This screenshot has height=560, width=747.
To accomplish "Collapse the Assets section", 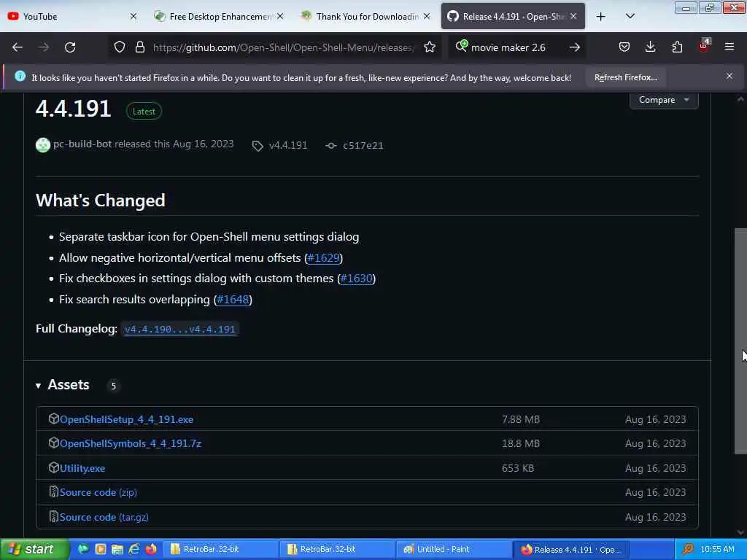I will [x=63, y=385].
